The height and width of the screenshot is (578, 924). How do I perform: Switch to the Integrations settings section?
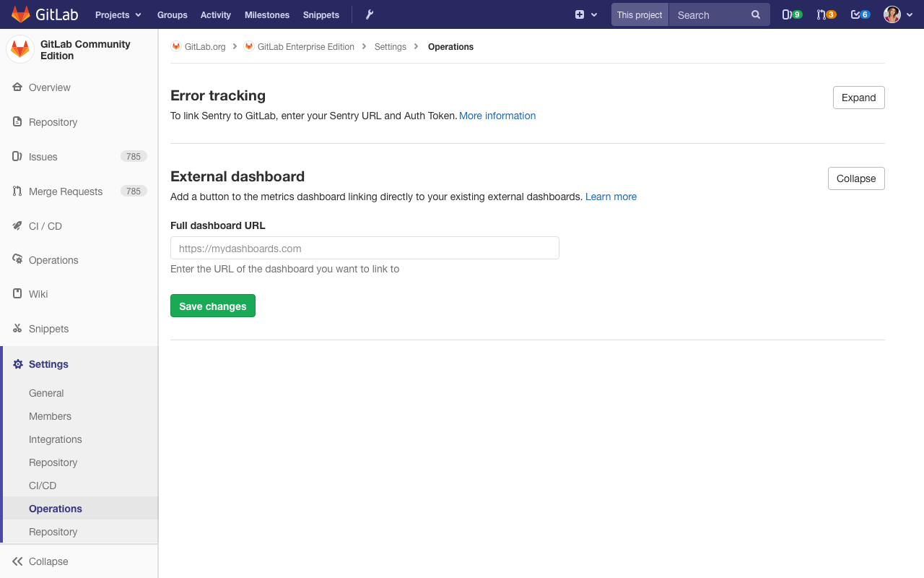click(x=55, y=439)
